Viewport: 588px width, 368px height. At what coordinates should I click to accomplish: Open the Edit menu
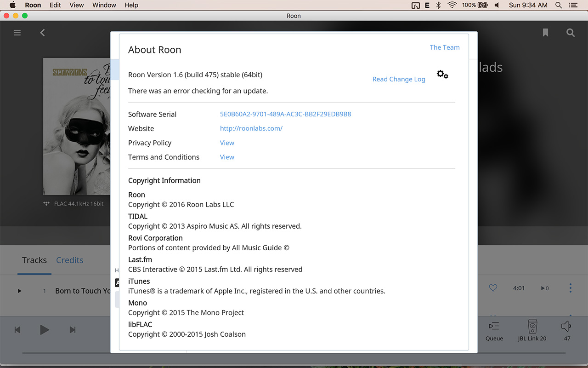tap(55, 5)
